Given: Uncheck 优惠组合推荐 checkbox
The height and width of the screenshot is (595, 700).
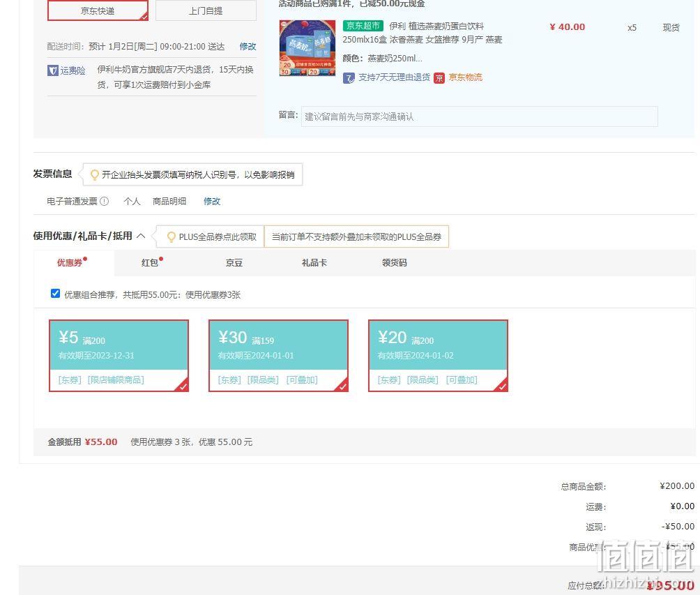Looking at the screenshot, I should click(x=55, y=294).
